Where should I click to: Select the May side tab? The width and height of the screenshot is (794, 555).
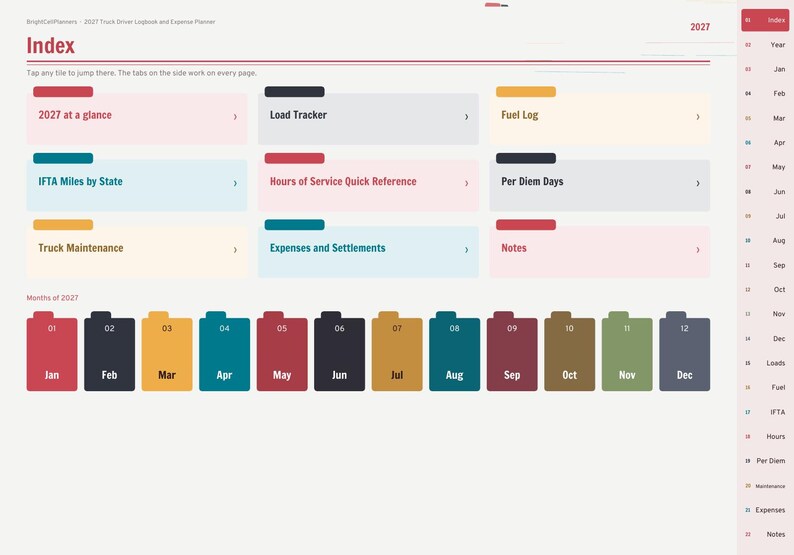765,167
